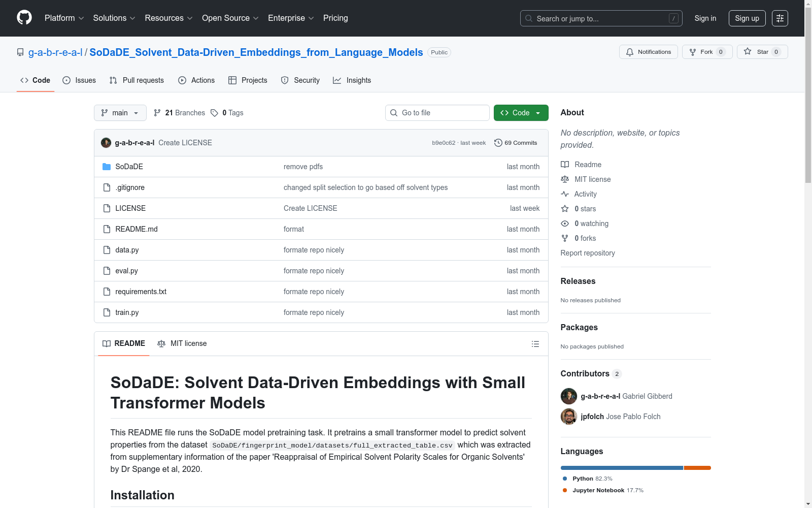Open the README outline list icon

click(x=535, y=344)
